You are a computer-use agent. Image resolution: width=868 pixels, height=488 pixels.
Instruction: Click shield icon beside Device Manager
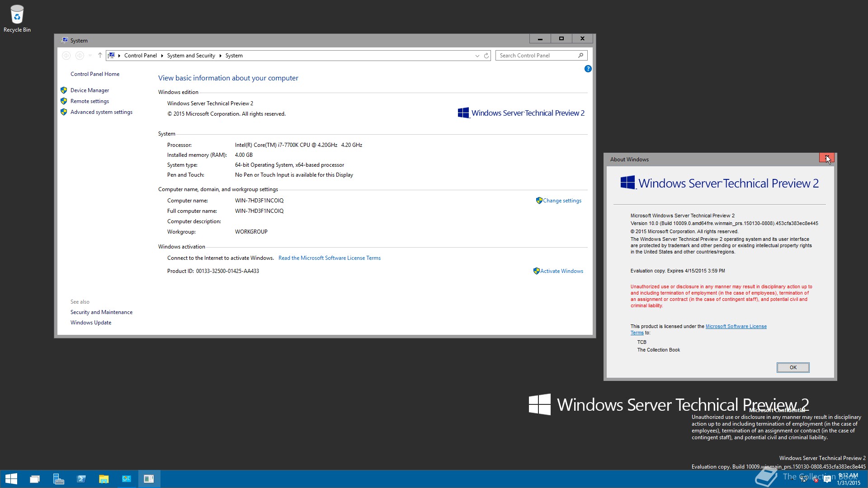(64, 90)
